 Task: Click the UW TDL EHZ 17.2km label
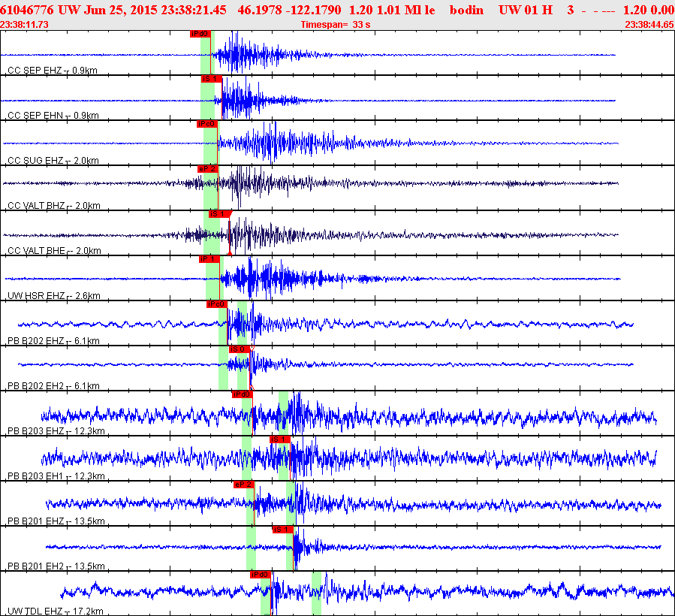click(54, 611)
